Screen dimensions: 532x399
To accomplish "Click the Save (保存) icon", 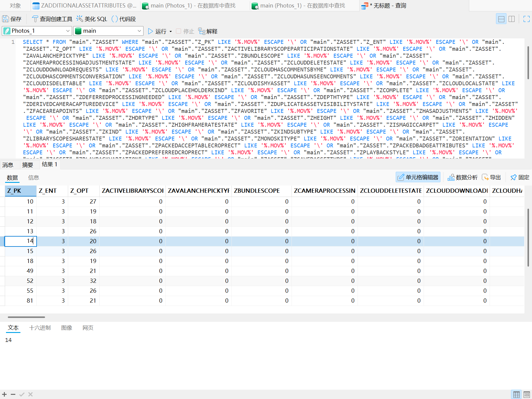I will (5, 19).
